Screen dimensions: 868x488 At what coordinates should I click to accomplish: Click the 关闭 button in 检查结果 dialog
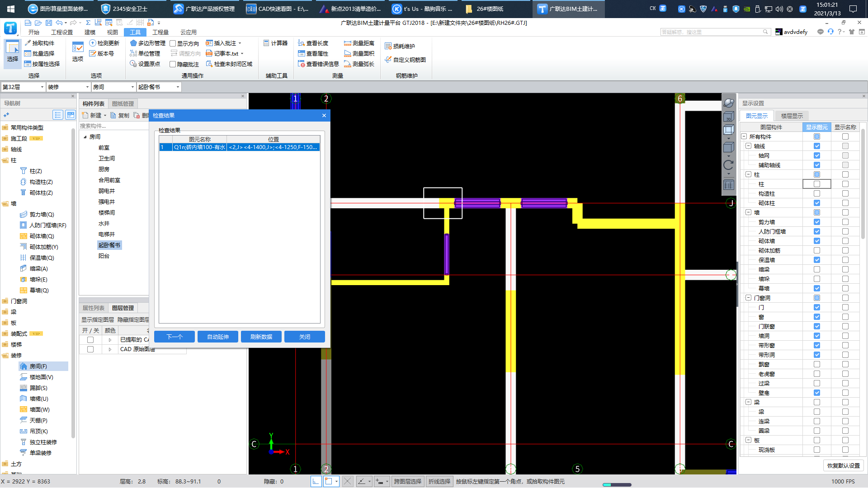(305, 337)
